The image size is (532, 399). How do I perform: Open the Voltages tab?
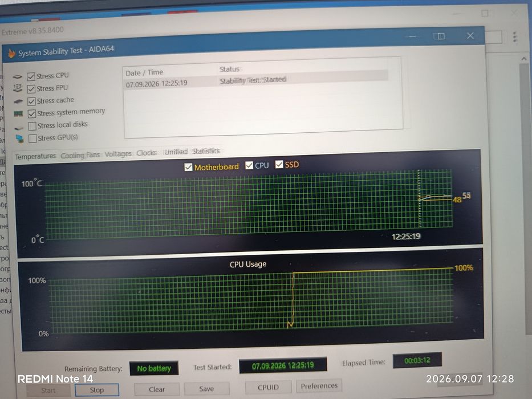click(x=117, y=154)
